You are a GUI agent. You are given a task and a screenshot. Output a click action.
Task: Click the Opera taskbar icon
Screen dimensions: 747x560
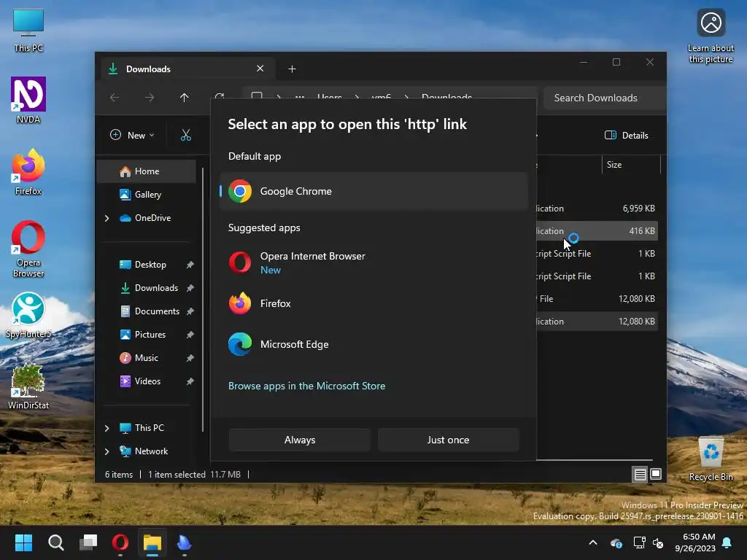click(x=120, y=542)
